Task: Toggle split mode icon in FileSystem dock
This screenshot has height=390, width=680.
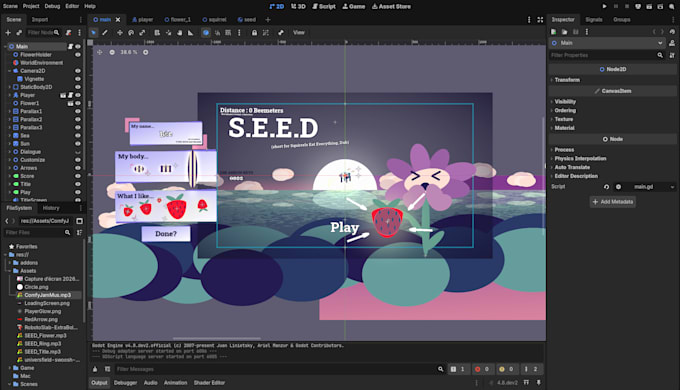Action: [x=79, y=221]
